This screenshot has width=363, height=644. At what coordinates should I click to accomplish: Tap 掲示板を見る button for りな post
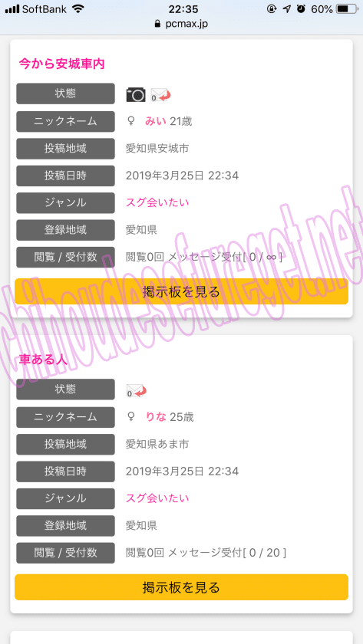(181, 587)
